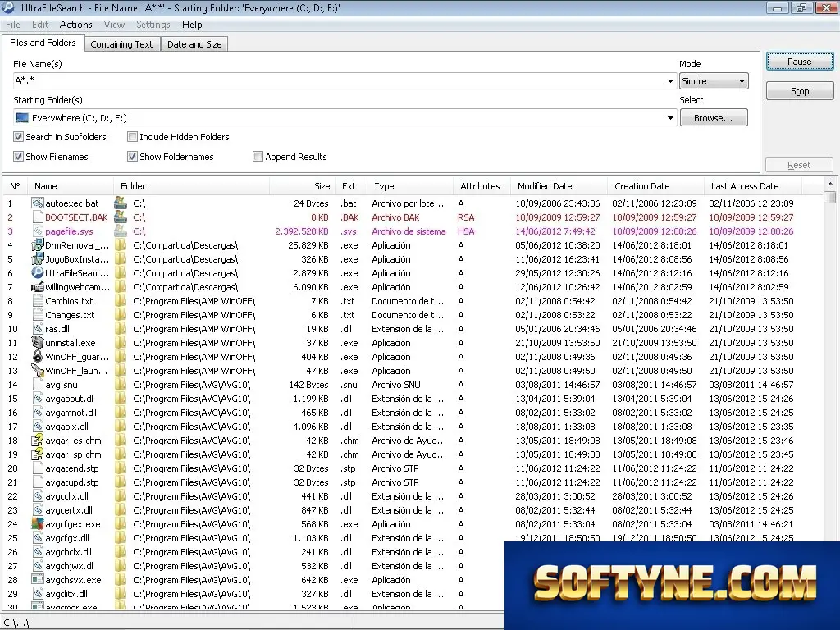The width and height of the screenshot is (840, 630).
Task: Click the UltraFileSearch title bar app icon
Action: point(8,7)
